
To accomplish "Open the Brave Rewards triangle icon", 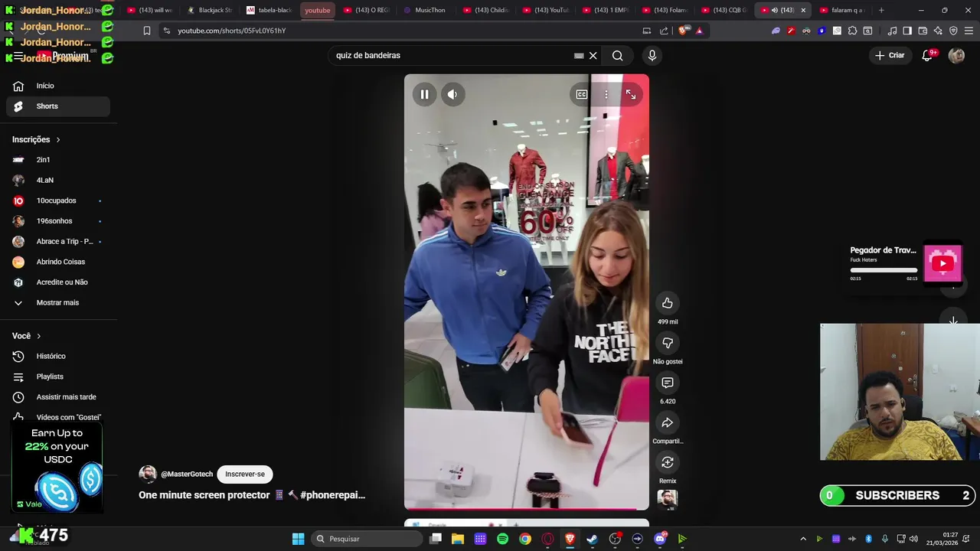I will (x=699, y=31).
